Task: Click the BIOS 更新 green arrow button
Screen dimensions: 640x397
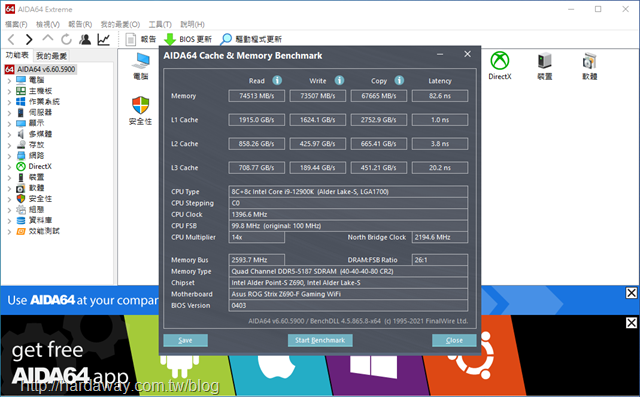Action: pyautogui.click(x=188, y=39)
